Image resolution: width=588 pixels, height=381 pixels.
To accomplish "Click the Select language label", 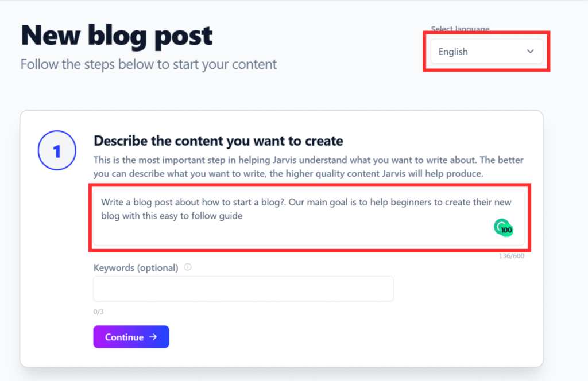I will pyautogui.click(x=460, y=29).
